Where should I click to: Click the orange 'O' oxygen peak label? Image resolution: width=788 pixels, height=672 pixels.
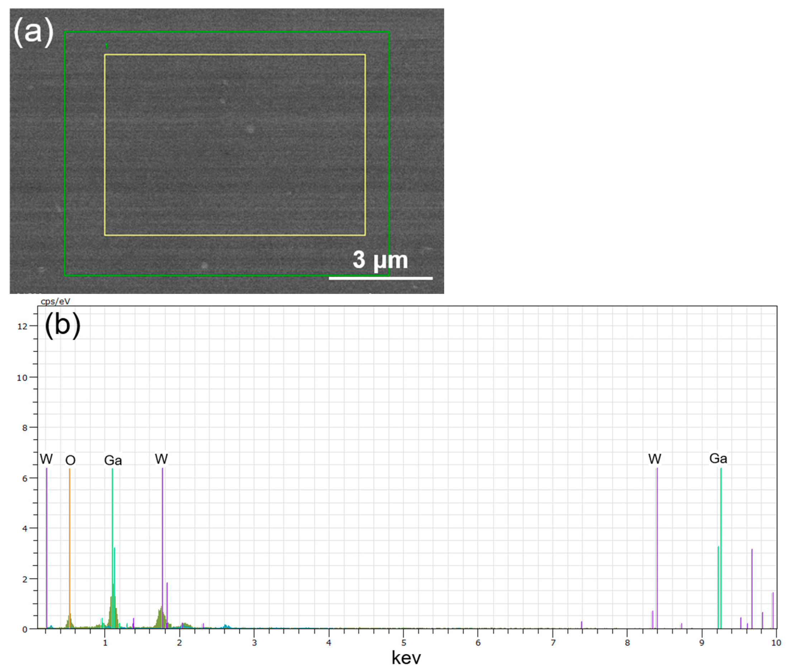[70, 461]
